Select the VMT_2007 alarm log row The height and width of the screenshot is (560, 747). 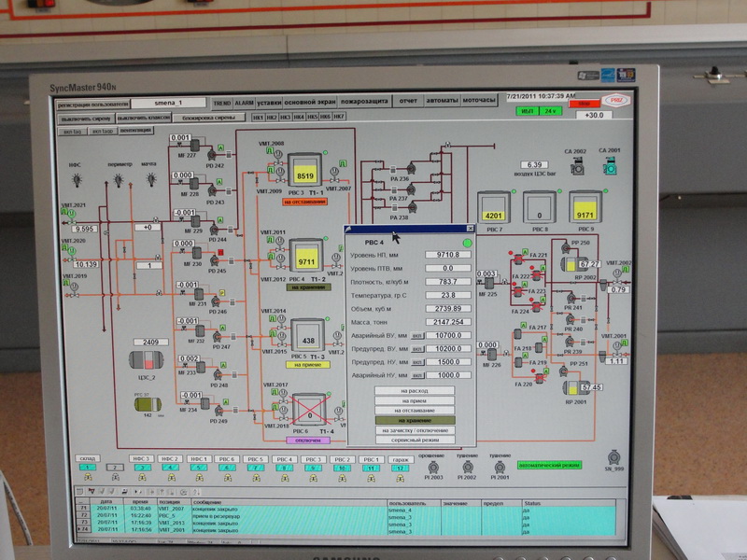(346, 509)
